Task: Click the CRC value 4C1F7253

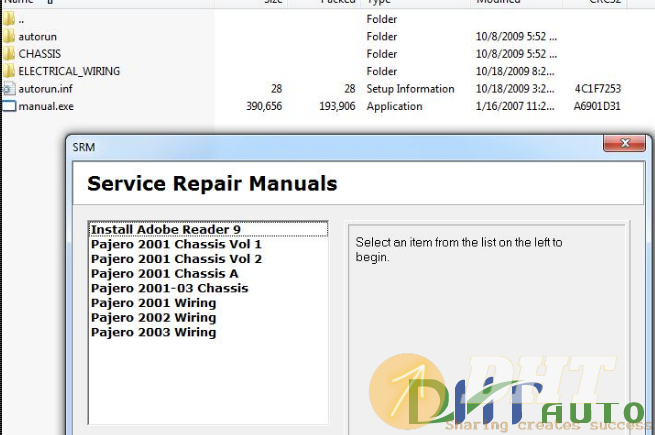Action: pyautogui.click(x=598, y=89)
